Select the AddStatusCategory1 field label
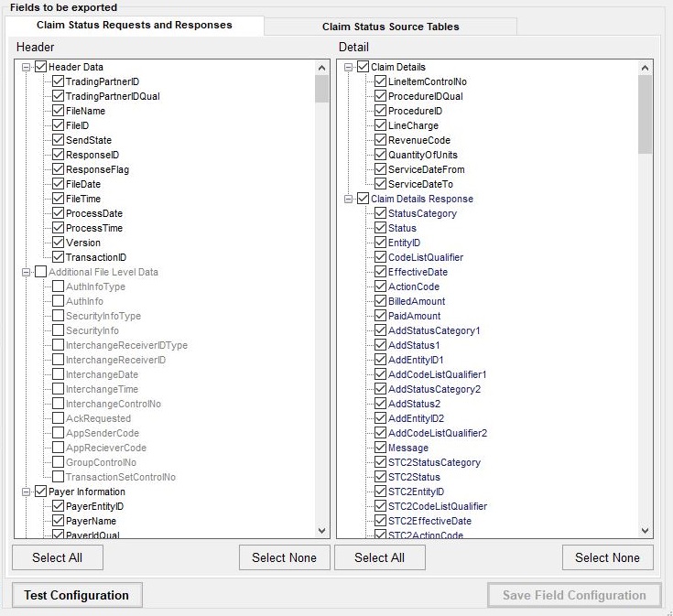This screenshot has height=616, width=673. (x=434, y=330)
